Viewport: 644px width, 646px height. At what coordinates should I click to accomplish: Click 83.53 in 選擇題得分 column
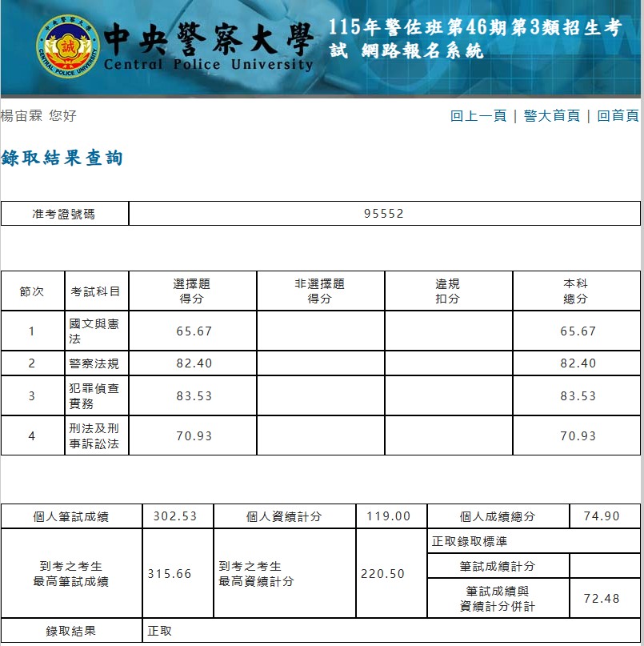[194, 396]
